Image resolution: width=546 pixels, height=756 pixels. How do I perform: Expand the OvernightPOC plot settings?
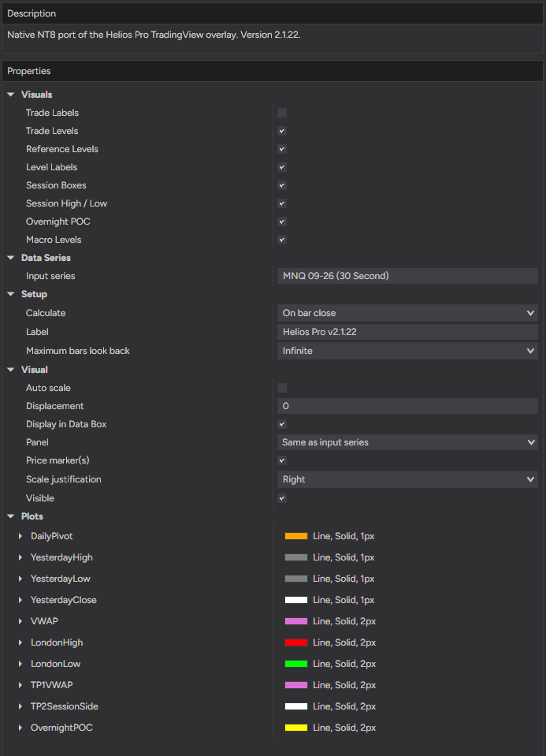[20, 728]
